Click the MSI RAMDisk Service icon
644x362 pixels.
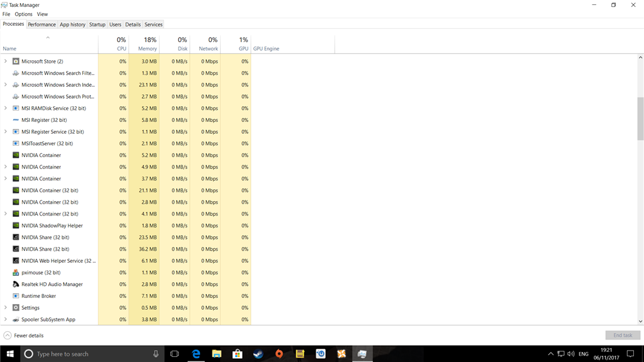click(x=16, y=108)
